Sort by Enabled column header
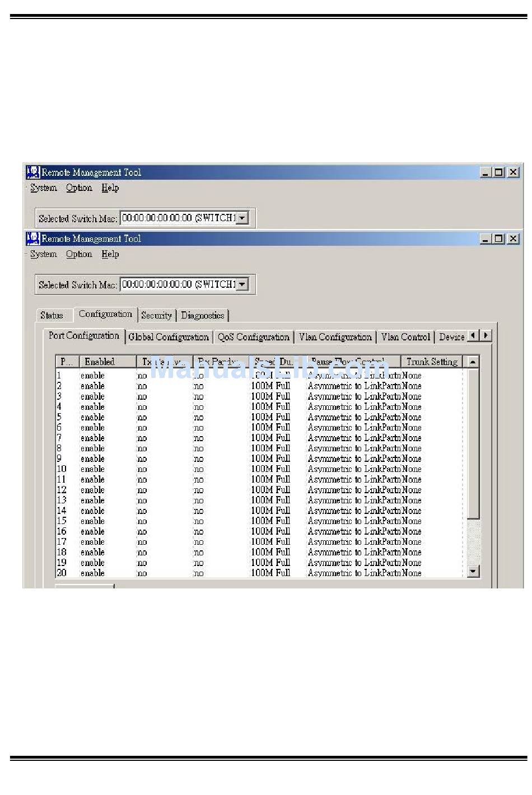The height and width of the screenshot is (795, 532). [107, 362]
